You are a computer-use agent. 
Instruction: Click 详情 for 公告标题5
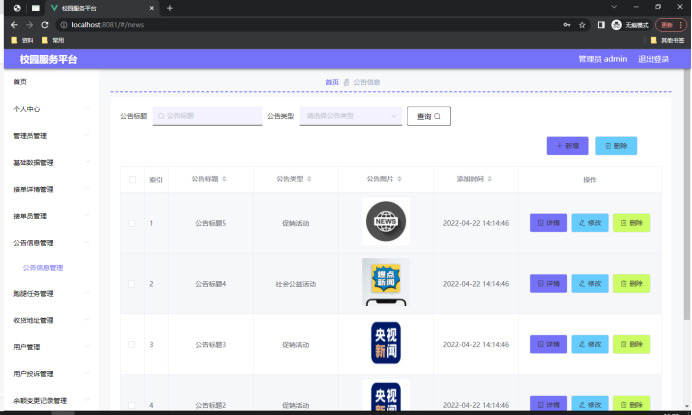pos(548,223)
